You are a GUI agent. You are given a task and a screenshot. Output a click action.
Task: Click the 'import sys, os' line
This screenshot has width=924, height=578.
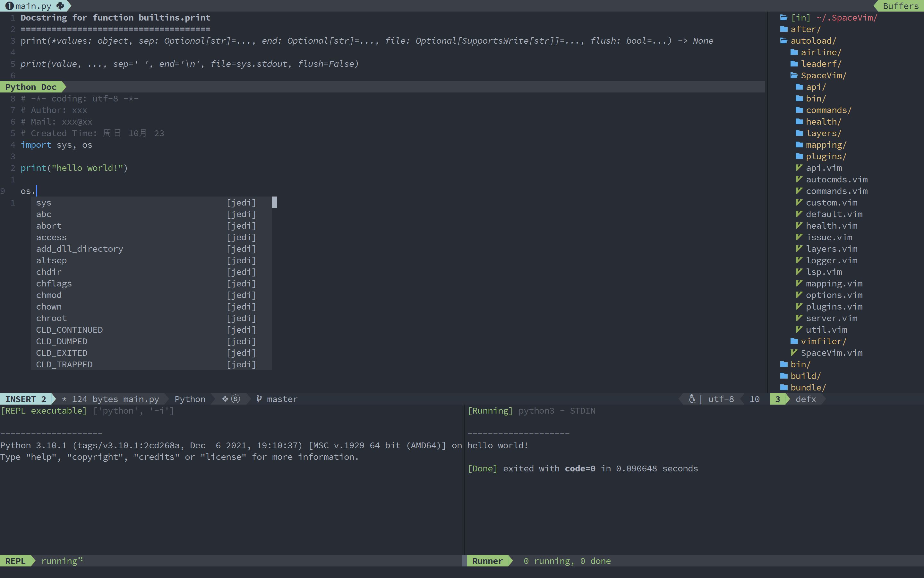tap(56, 145)
